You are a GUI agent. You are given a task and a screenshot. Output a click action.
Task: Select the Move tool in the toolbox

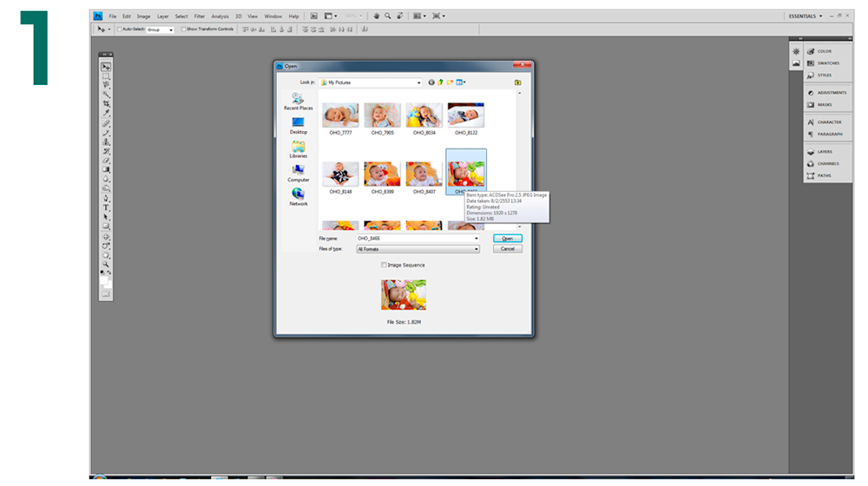[106, 67]
